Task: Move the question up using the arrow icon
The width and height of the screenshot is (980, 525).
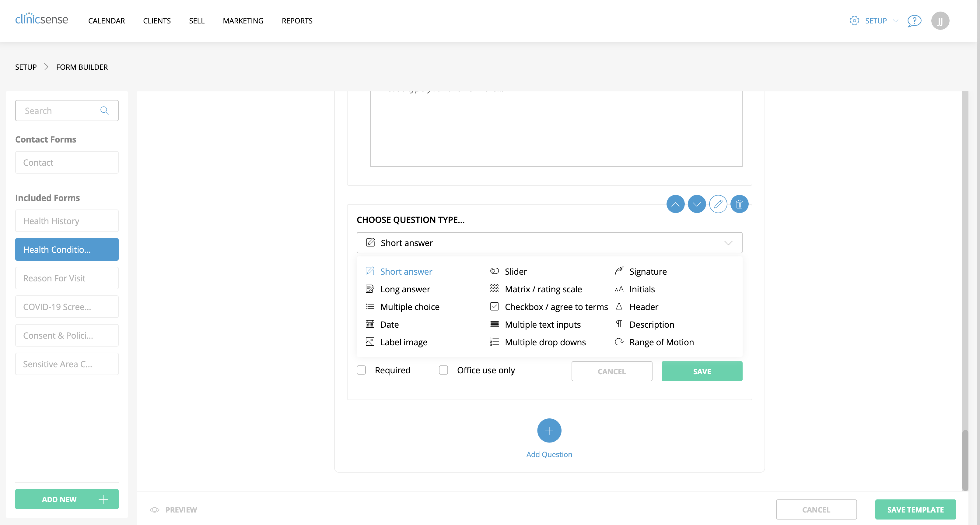Action: click(676, 204)
